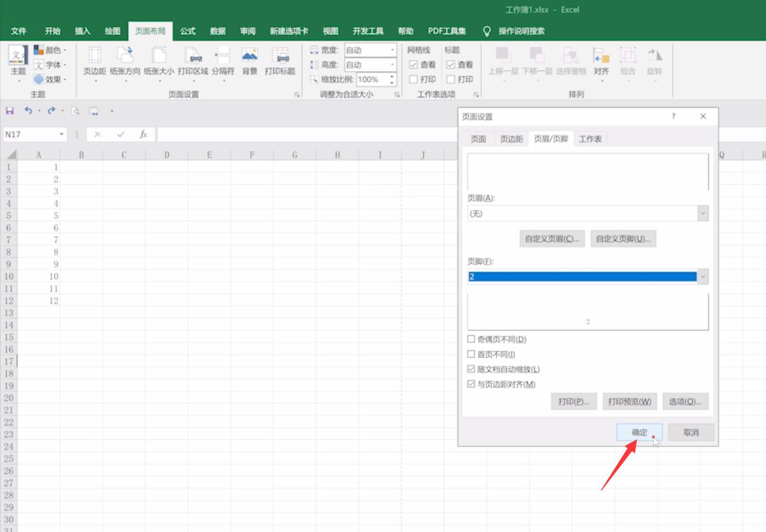Click the Insert Function fx icon
This screenshot has height=532, width=766.
144,135
